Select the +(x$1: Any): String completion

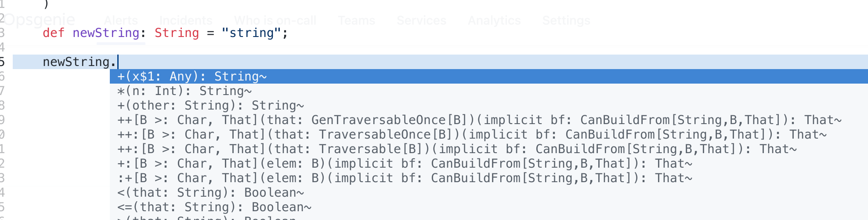click(488, 77)
